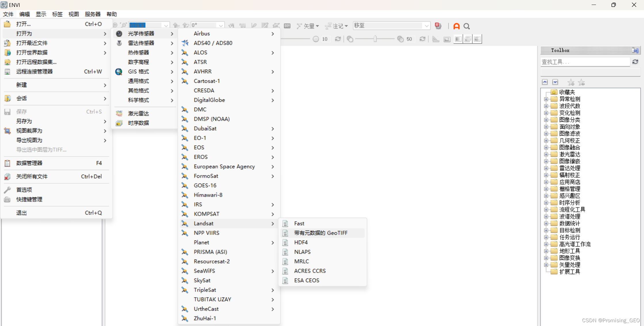
Task: Expand the 几何校正 toolbox folder
Action: [546, 140]
